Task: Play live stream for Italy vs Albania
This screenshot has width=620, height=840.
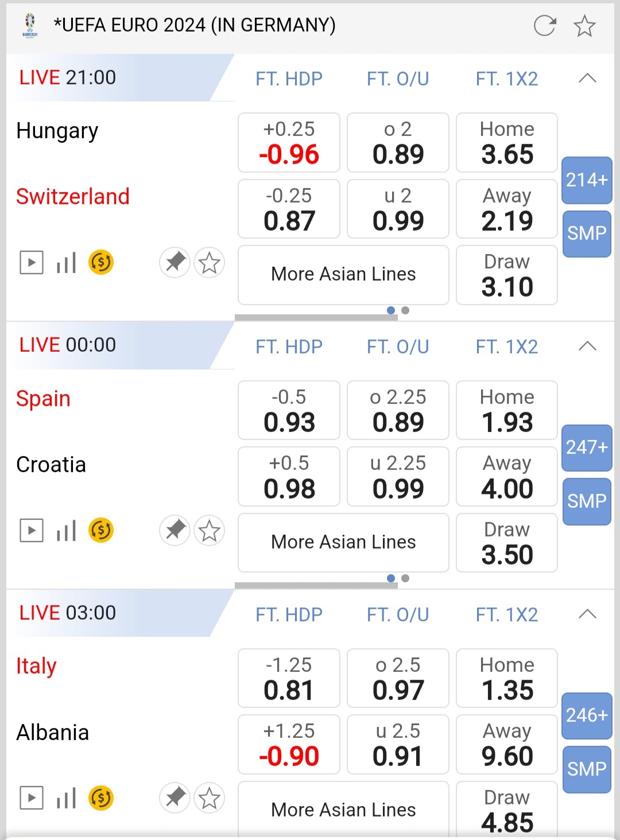Action: click(x=32, y=798)
